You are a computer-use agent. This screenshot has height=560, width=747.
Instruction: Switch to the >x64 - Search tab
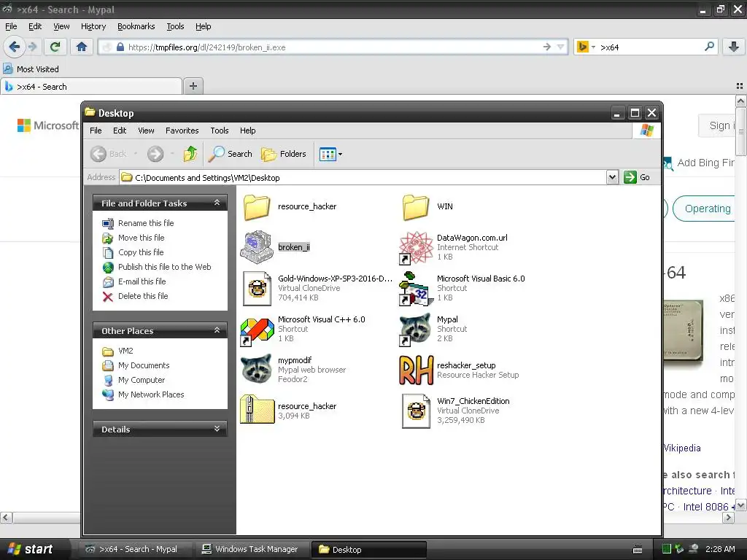(x=91, y=87)
